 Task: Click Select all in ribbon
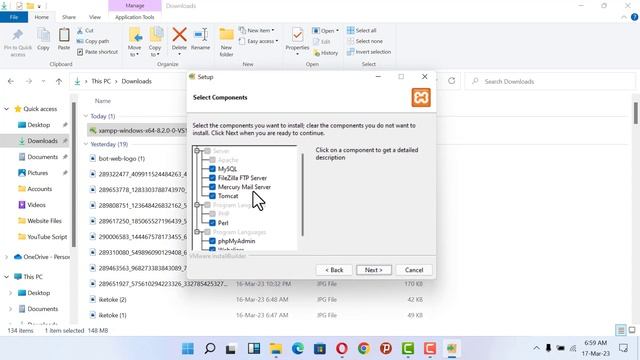[362, 30]
